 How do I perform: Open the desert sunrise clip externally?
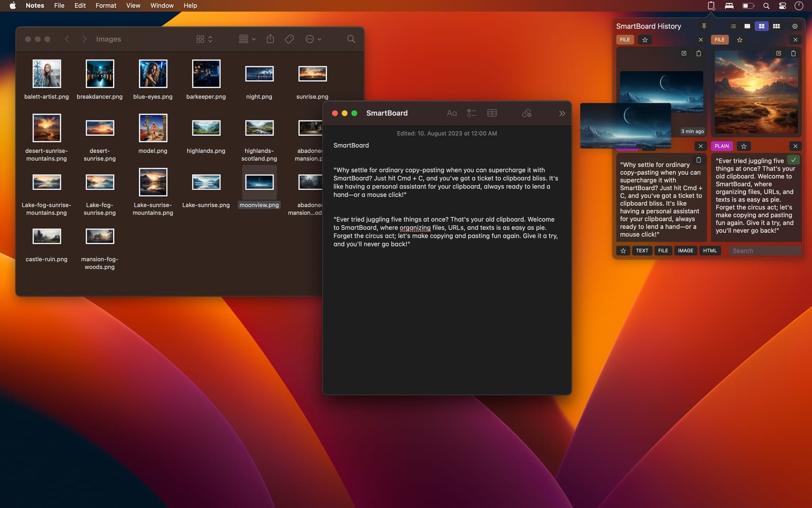tap(779, 53)
